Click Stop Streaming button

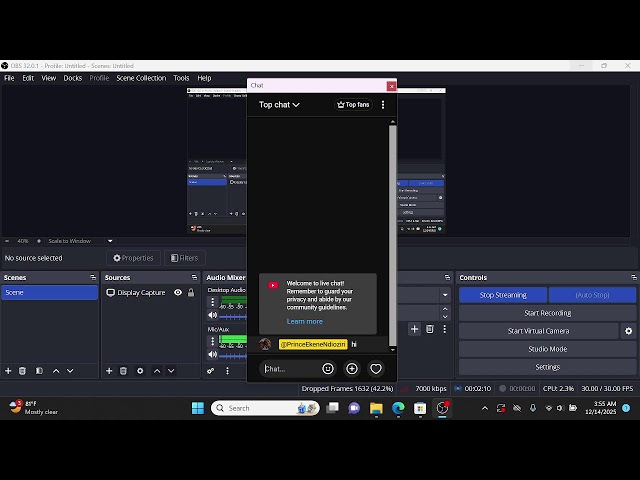pos(503,295)
